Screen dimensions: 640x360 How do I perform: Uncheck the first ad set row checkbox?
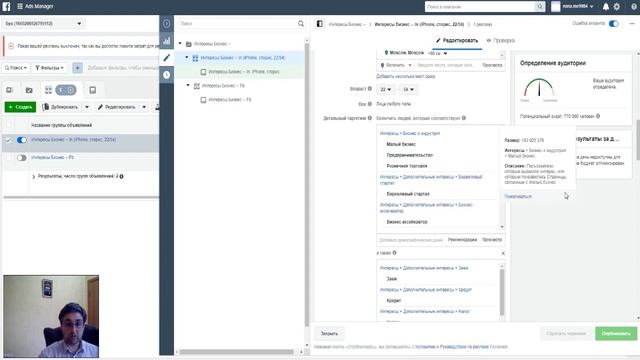click(x=9, y=140)
